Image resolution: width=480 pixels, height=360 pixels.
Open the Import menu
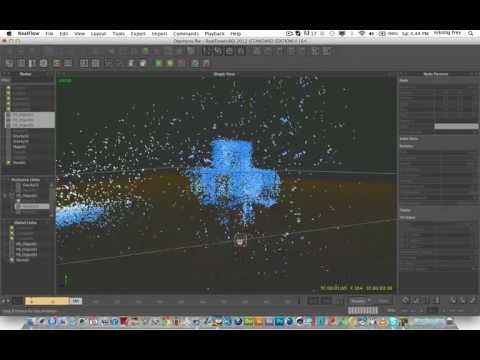[159, 34]
